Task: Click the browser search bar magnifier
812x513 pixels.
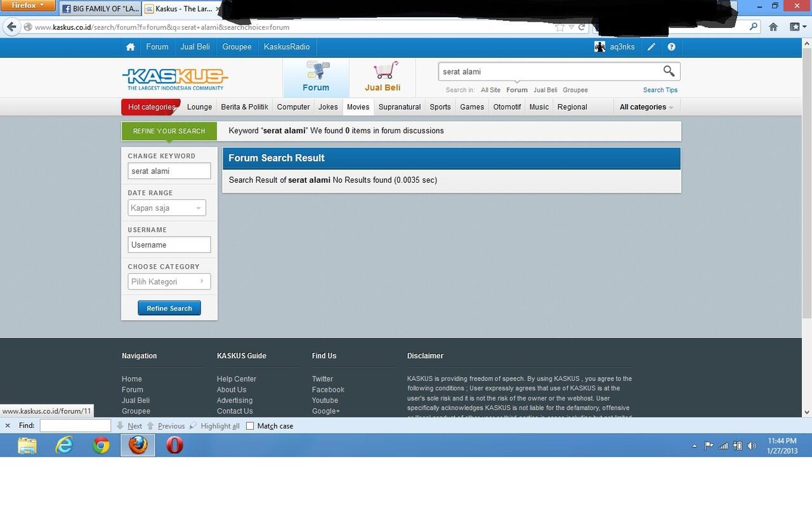Action: [754, 27]
